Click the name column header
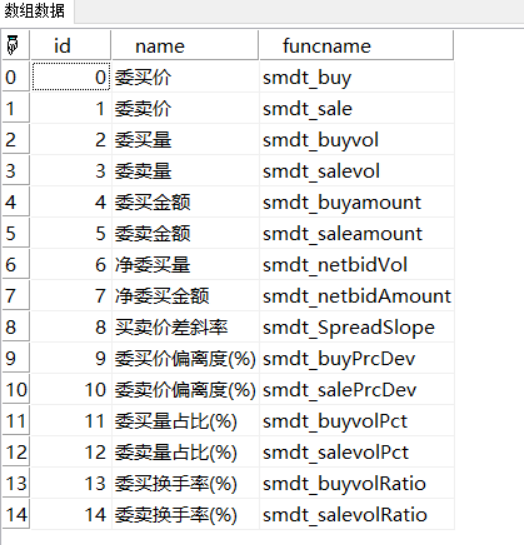 pyautogui.click(x=185, y=46)
